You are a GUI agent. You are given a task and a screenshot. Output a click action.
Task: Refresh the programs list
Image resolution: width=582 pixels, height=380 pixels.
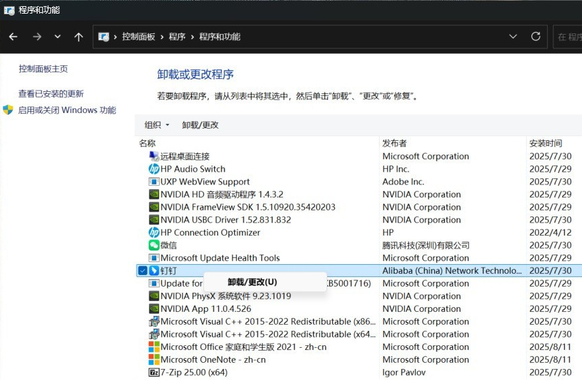[535, 36]
